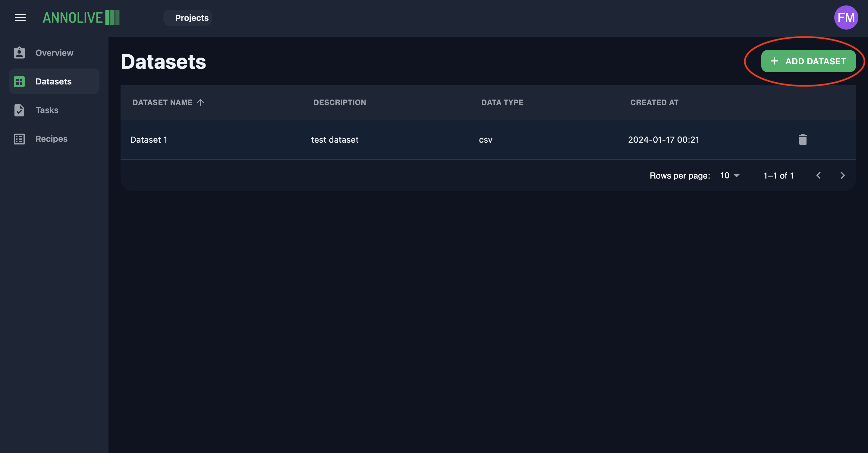Click the 'test dataset' description cell
The width and height of the screenshot is (868, 453).
pyautogui.click(x=335, y=140)
